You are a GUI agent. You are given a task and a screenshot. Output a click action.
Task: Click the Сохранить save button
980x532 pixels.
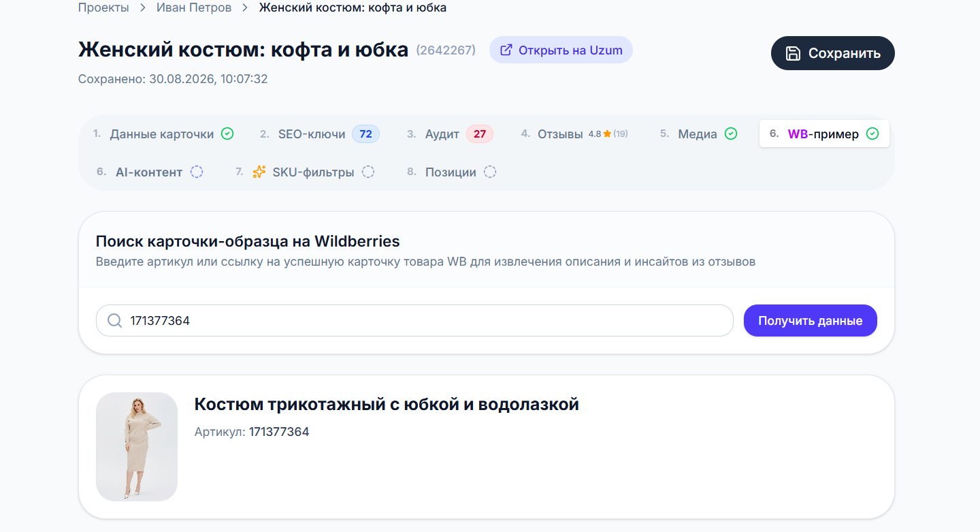coord(832,53)
